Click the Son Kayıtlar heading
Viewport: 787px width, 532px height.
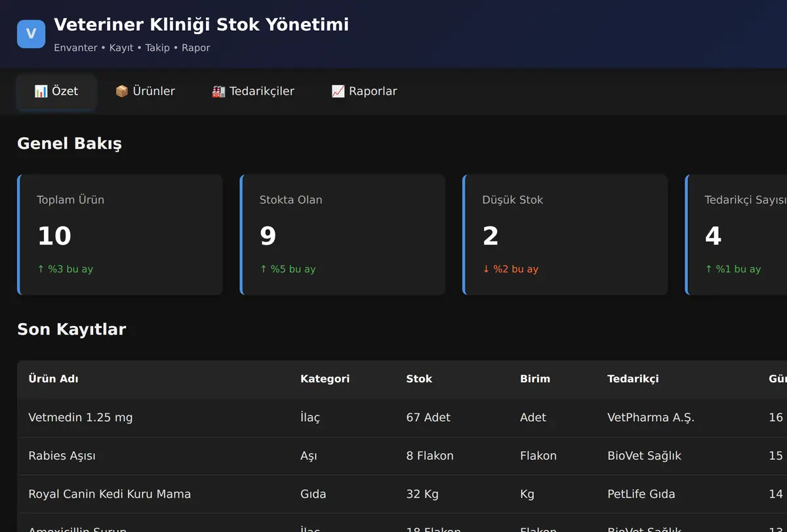coord(71,329)
